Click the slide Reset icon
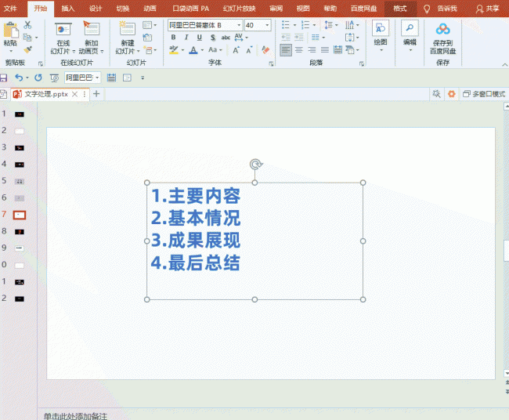Image resolution: width=509 pixels, height=420 pixels. [147, 38]
